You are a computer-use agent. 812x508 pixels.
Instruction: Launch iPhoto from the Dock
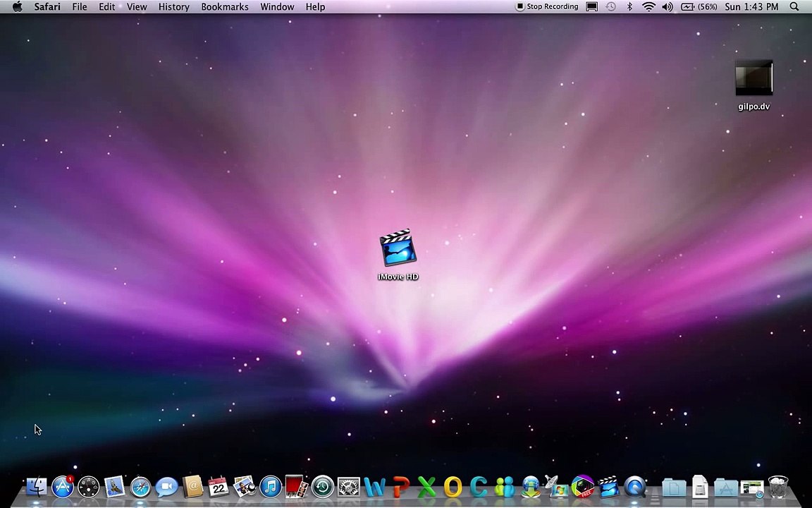click(245, 487)
